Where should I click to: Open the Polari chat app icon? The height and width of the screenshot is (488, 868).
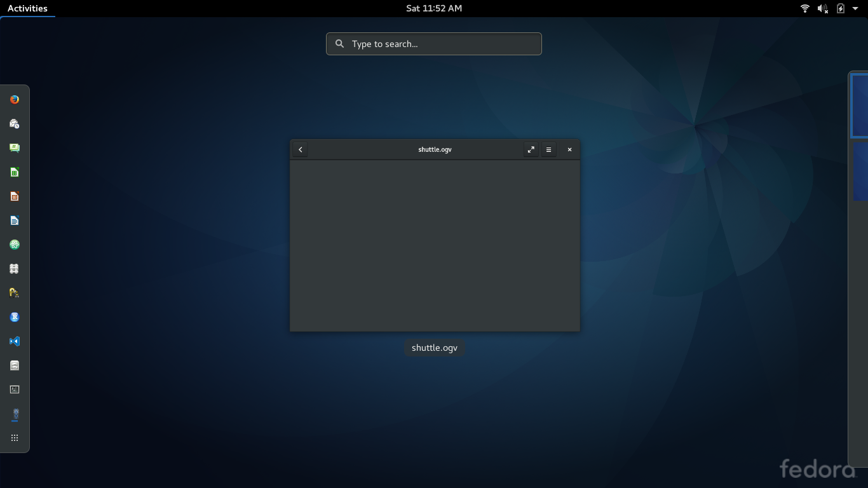click(x=15, y=148)
